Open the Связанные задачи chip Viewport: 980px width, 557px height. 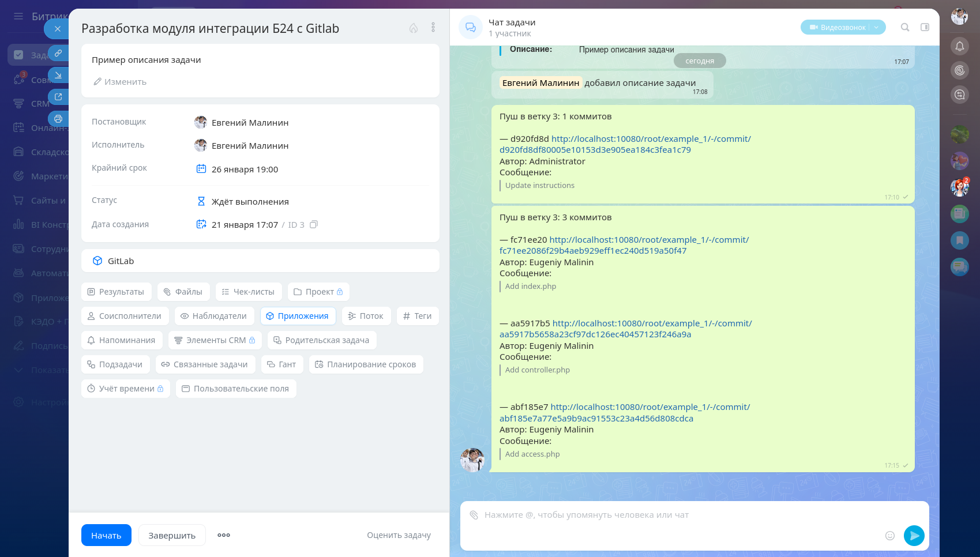(205, 364)
